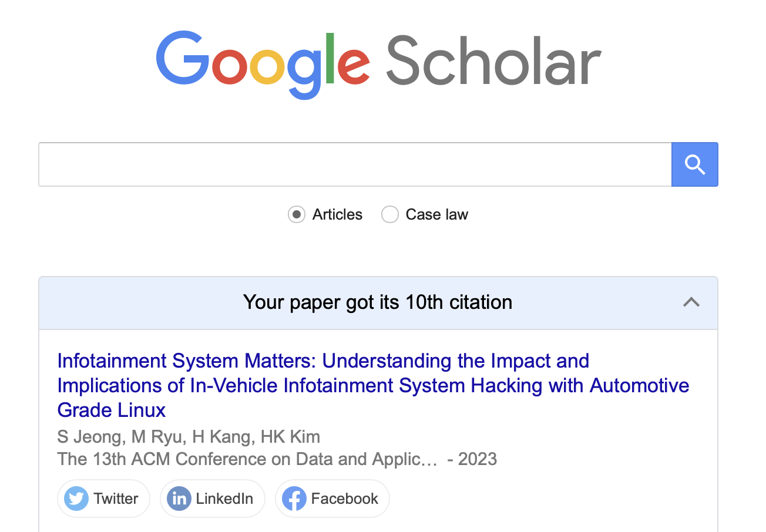The image size is (766, 532).
Task: Click the publication year 2023
Action: pyautogui.click(x=478, y=459)
